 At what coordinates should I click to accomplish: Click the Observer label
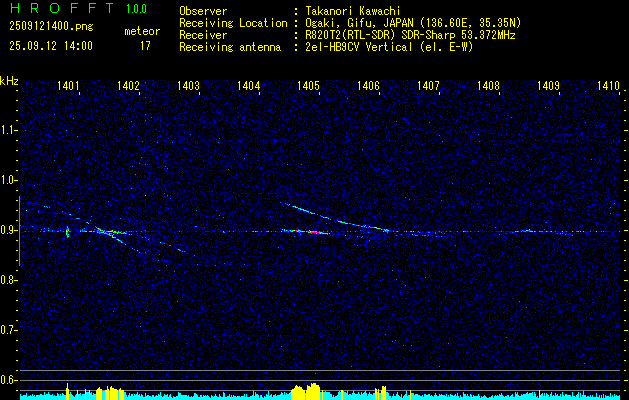(203, 11)
